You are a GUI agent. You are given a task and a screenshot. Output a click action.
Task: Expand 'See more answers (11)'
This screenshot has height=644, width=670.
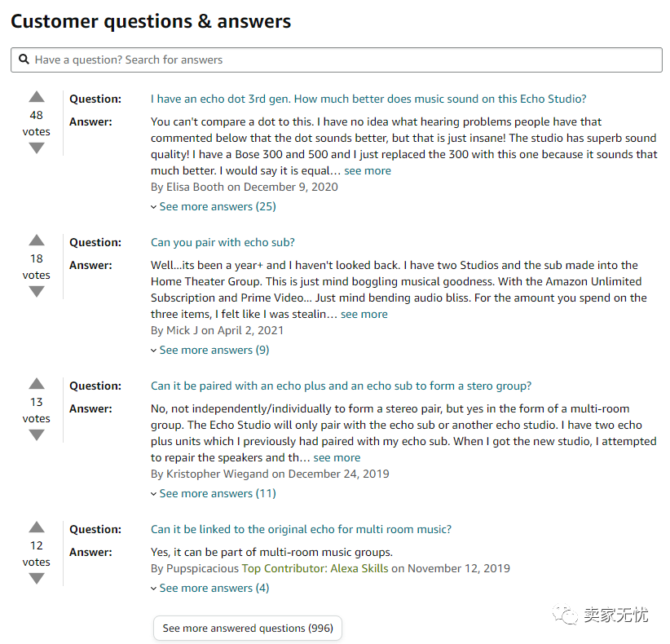point(214,494)
